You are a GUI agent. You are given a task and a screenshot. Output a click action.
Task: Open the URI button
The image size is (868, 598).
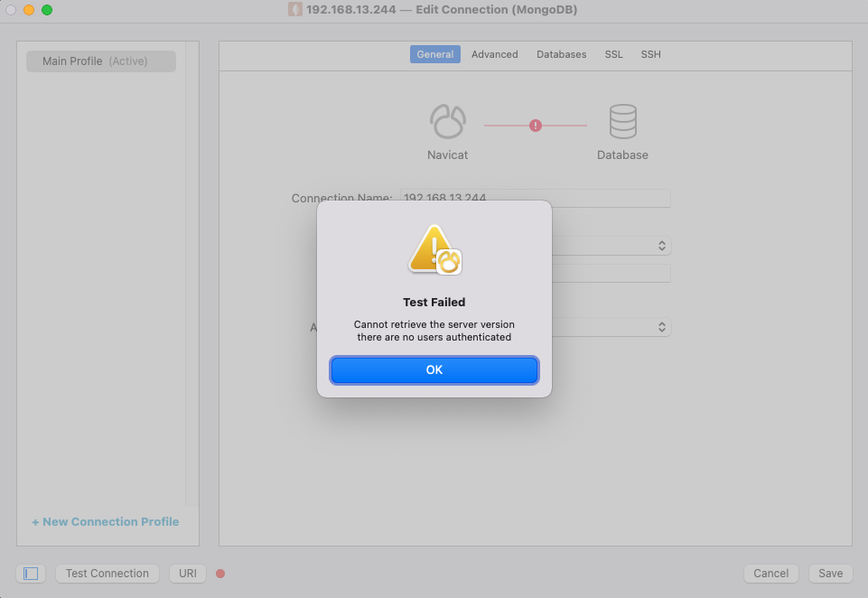coord(188,574)
